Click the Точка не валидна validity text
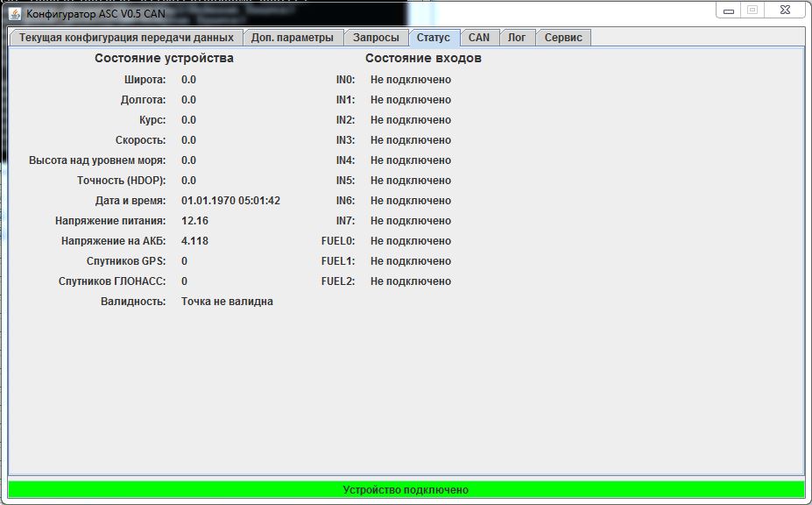 227,302
